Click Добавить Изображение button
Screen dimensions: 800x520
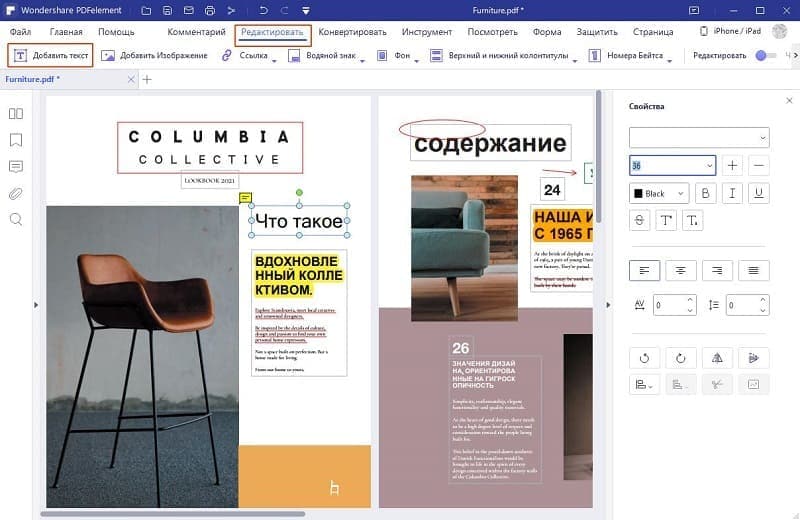[x=154, y=55]
